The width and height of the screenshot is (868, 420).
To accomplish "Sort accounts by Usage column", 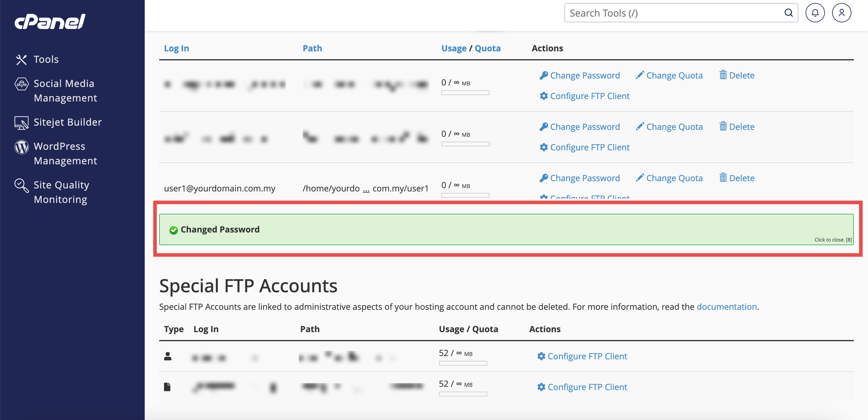I will [x=453, y=48].
